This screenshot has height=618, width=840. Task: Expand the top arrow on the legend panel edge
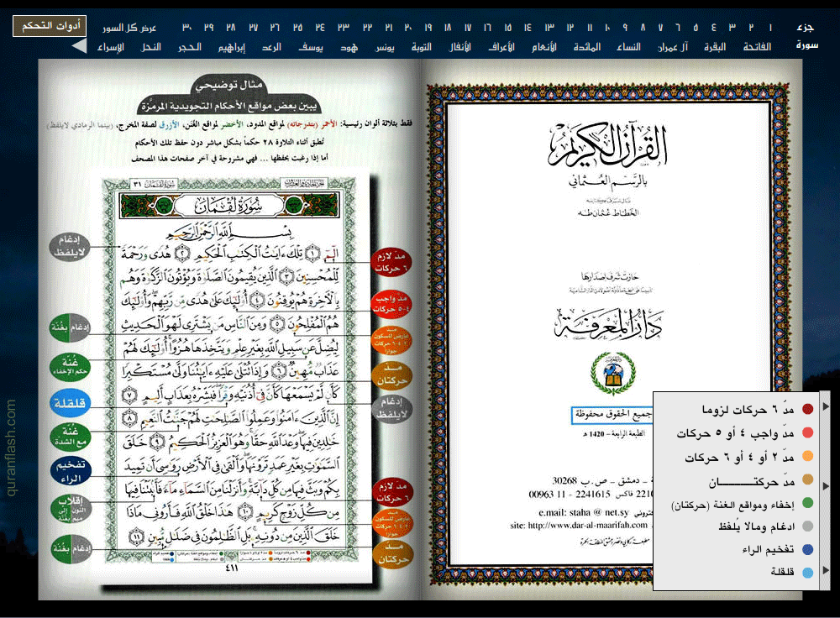827,407
